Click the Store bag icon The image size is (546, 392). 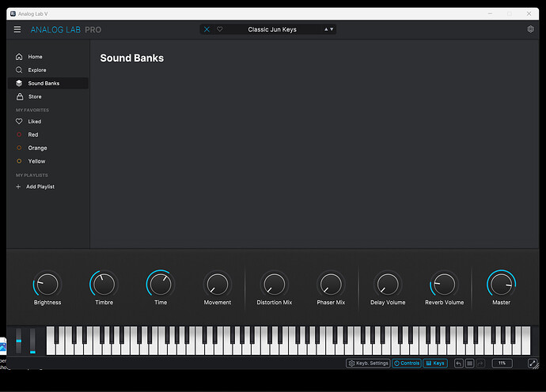pyautogui.click(x=20, y=96)
